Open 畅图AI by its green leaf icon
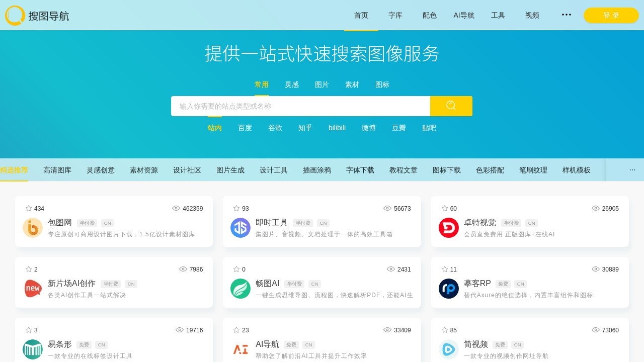Screen dimensions: 644x362 [240, 289]
